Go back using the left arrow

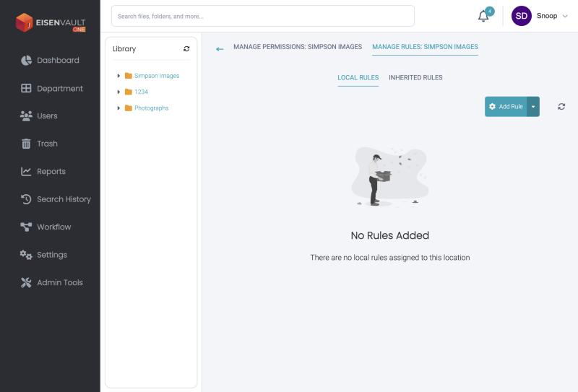pyautogui.click(x=220, y=49)
